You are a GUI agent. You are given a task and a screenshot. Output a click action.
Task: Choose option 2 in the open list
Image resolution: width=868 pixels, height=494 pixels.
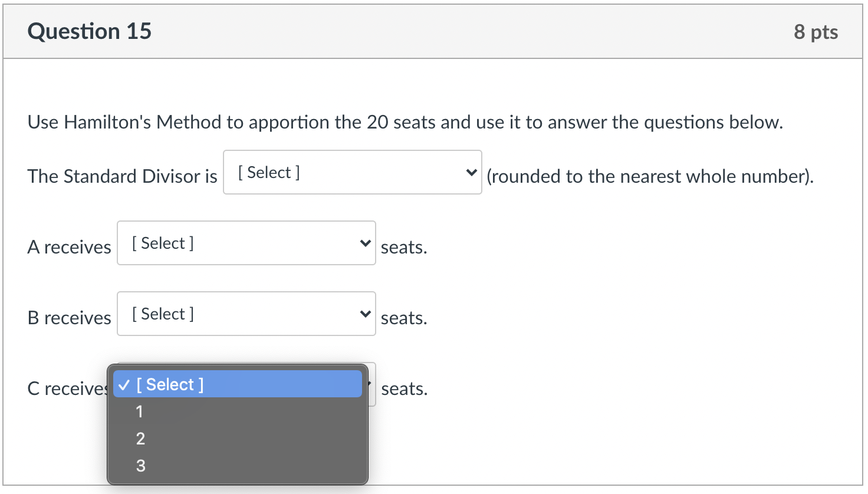tap(140, 439)
